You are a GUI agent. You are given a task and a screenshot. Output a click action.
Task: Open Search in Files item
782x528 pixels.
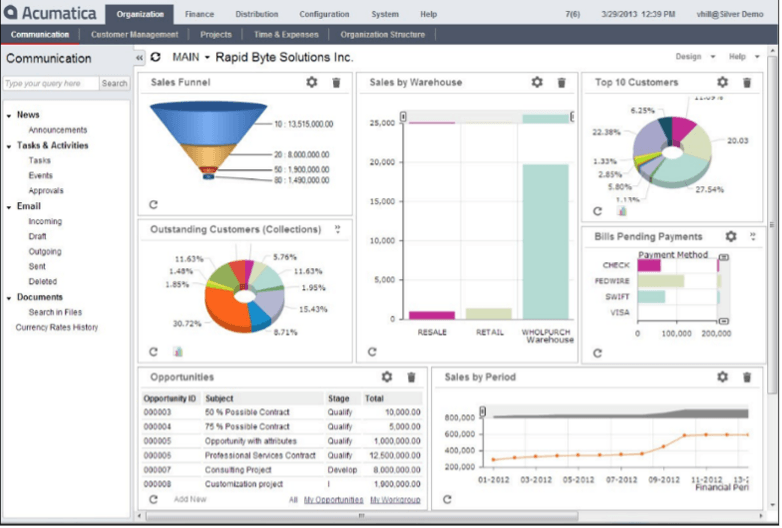point(55,313)
